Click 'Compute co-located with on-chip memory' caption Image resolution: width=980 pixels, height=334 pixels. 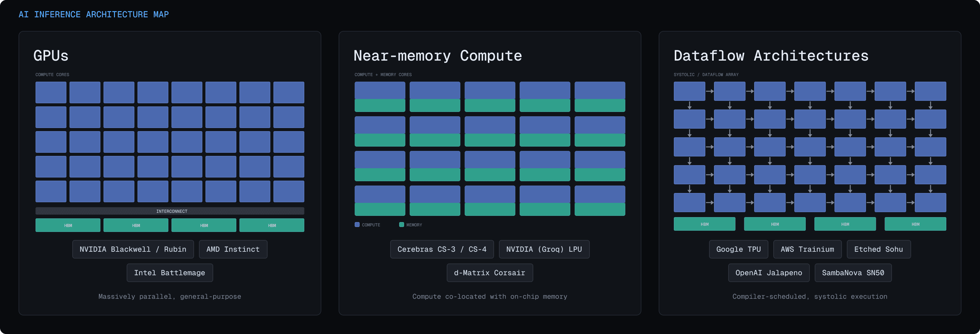(490, 296)
